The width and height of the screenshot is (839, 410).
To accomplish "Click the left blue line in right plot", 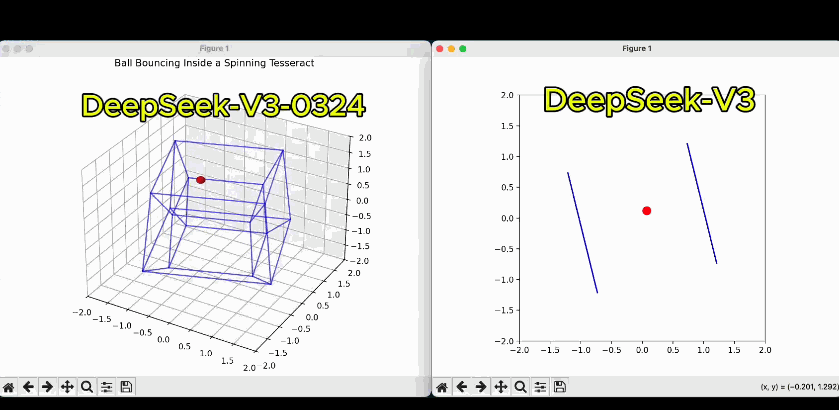I will tap(583, 233).
